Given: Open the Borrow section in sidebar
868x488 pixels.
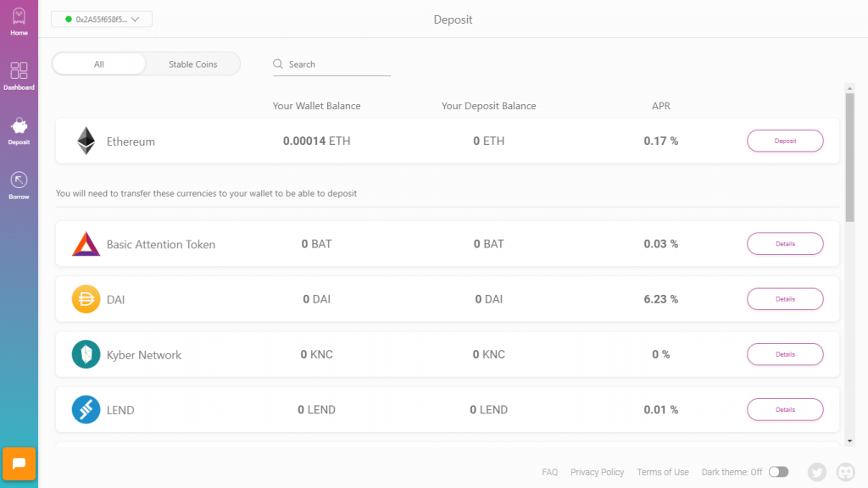Looking at the screenshot, I should coord(19,181).
